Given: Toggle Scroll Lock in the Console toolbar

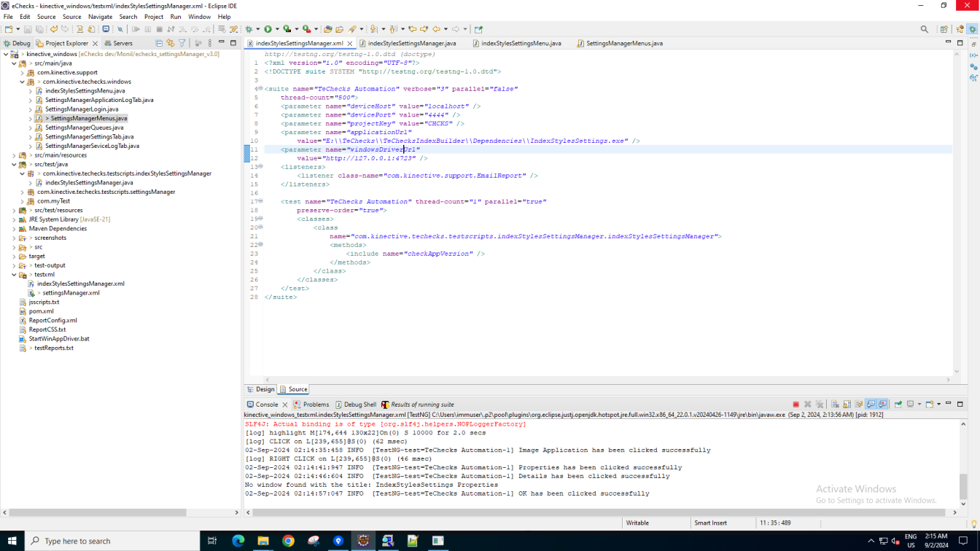Looking at the screenshot, I should 847,405.
